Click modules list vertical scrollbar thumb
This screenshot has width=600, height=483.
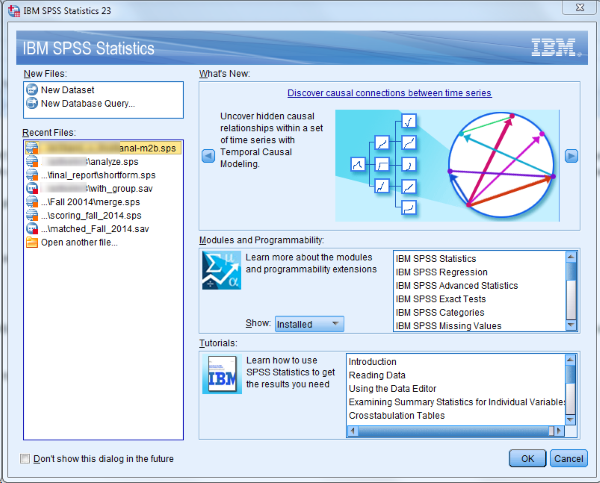(x=571, y=271)
